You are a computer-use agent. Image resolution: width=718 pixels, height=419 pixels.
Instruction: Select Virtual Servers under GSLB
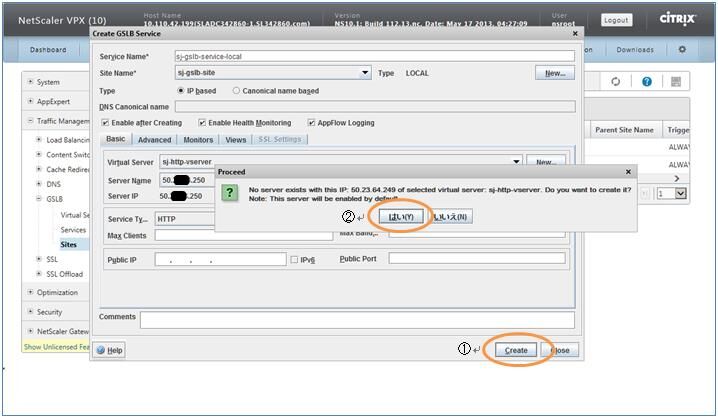coord(75,215)
